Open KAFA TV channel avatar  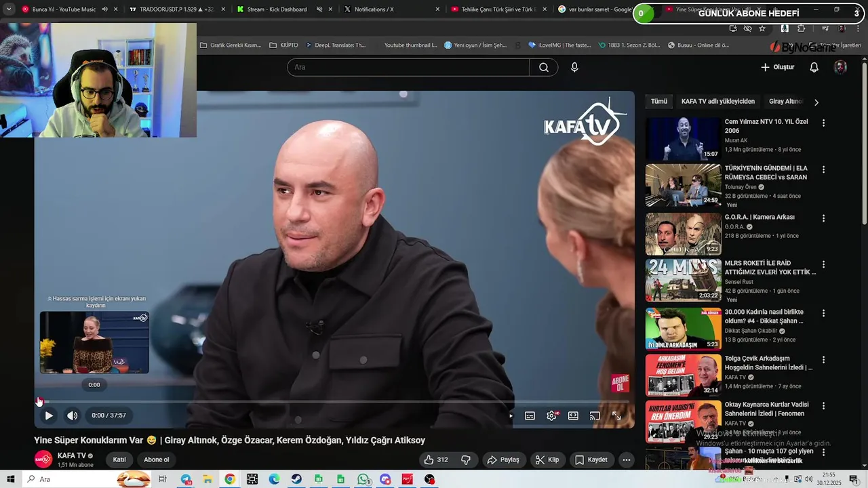coord(43,460)
